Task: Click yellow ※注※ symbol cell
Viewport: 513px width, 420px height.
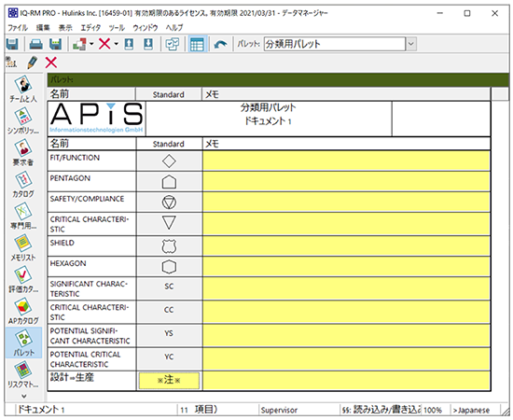Action: (169, 381)
